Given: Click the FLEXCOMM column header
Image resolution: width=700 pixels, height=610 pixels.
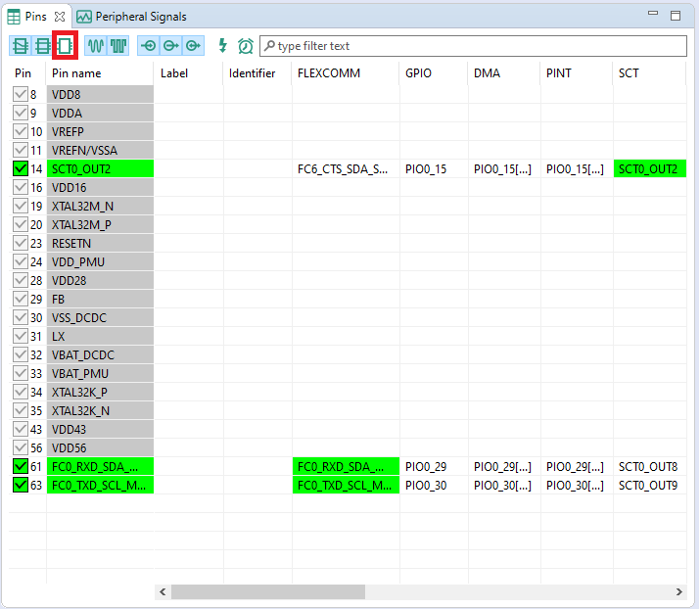Looking at the screenshot, I should point(328,73).
